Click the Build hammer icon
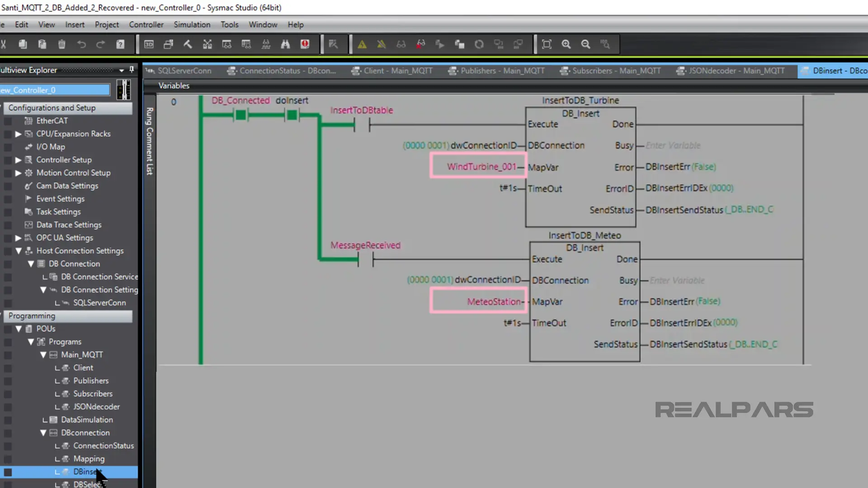Screen dimensions: 868x488 (188, 44)
